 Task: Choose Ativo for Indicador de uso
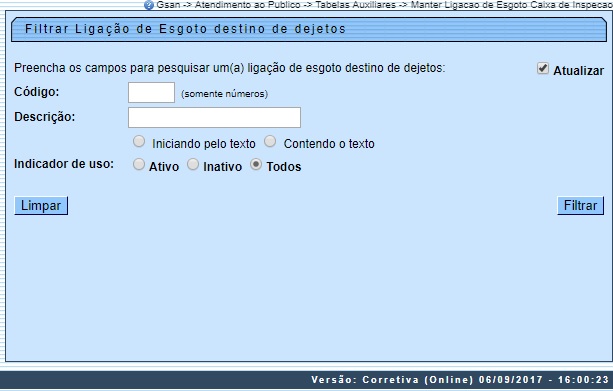click(x=139, y=165)
